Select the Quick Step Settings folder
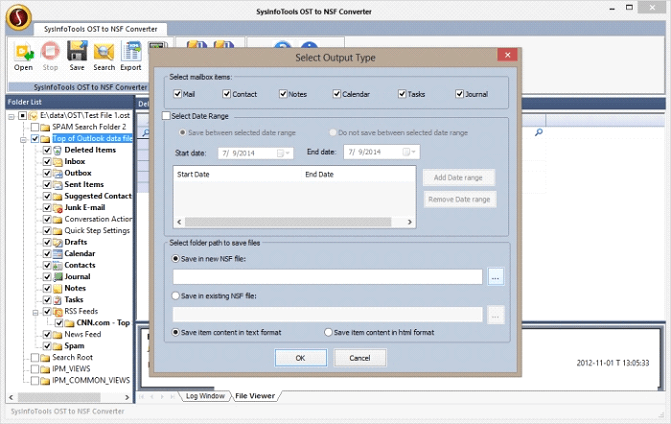Image resolution: width=671 pixels, height=424 pixels. 97,231
